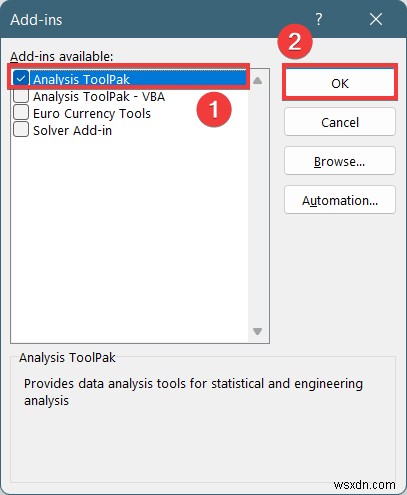The width and height of the screenshot is (407, 495).
Task: Click the add-ins list scrollbar track
Action: point(257,206)
